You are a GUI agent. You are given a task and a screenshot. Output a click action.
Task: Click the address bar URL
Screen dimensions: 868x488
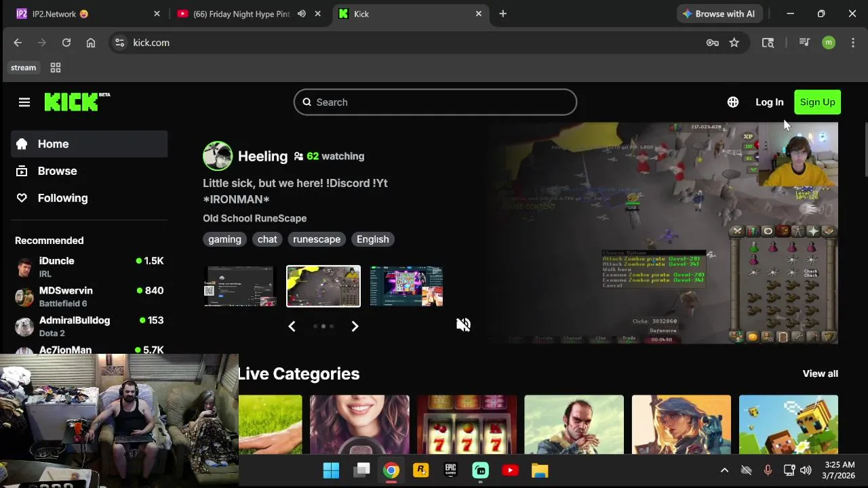151,43
